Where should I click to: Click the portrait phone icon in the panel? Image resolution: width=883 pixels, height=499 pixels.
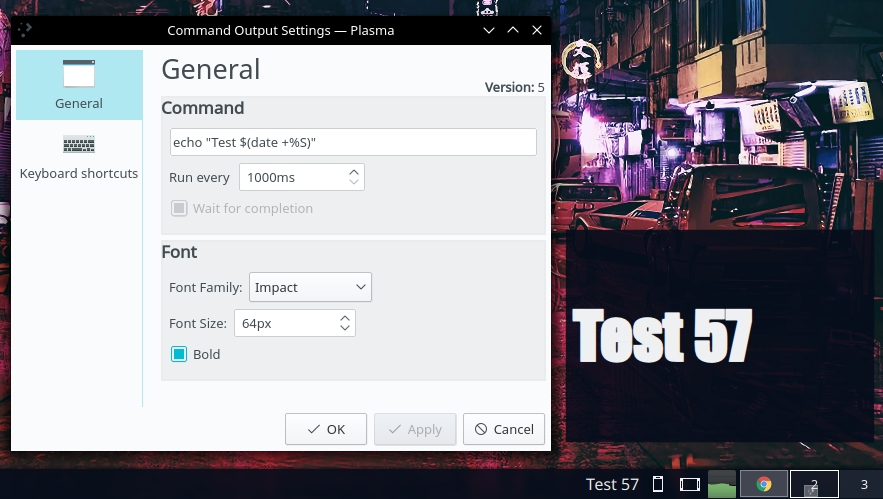[x=657, y=484]
